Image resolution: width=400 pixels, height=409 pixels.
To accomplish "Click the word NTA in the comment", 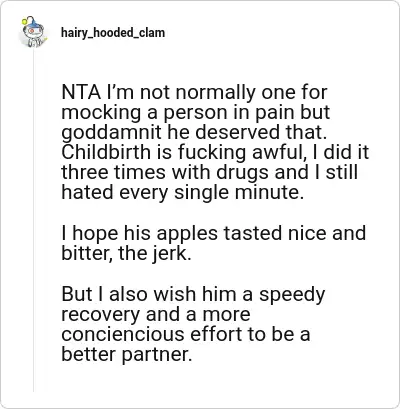I will coord(81,92).
